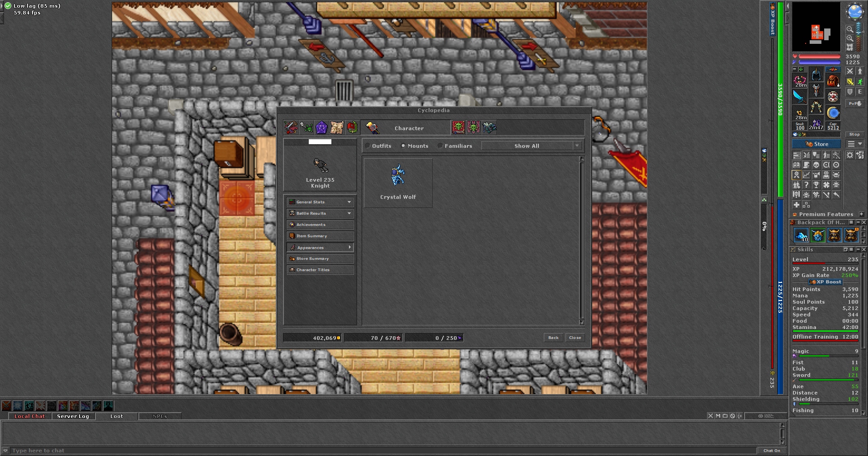868x456 pixels.
Task: Switch to the Loot chat tab
Action: pos(116,416)
